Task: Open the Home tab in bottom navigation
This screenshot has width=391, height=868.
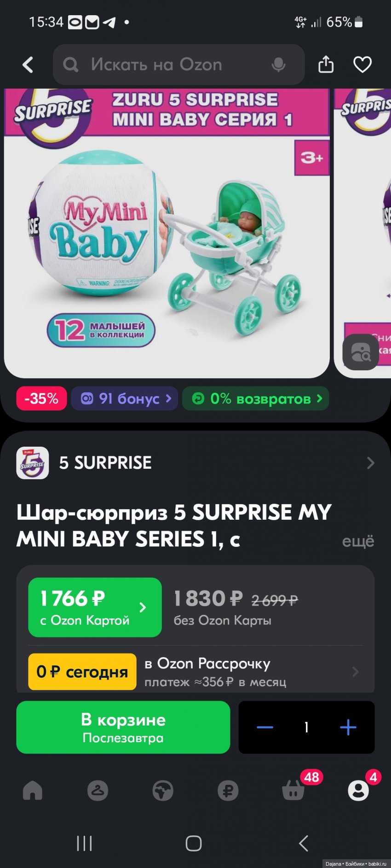Action: pos(33,790)
